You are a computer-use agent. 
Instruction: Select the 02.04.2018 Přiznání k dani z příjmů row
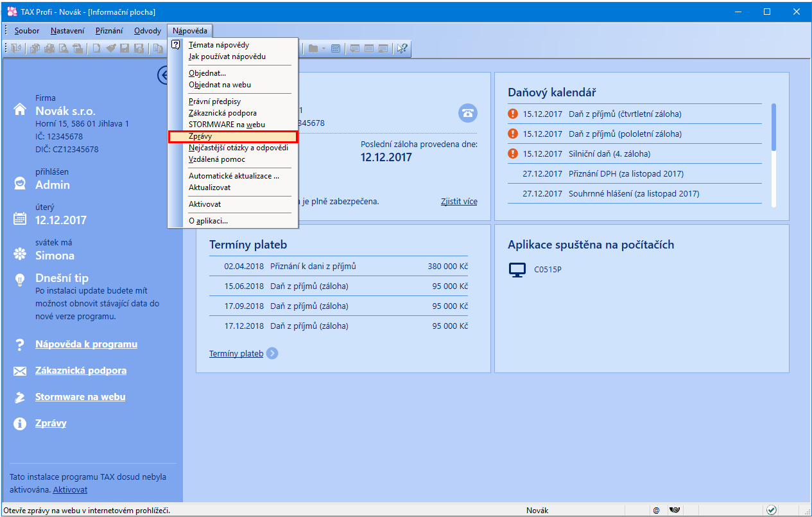(338, 267)
